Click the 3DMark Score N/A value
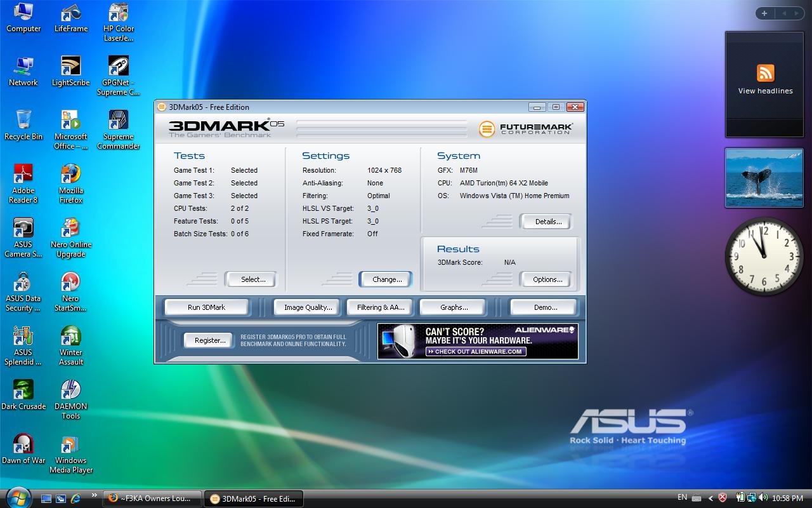This screenshot has height=508, width=812. point(509,262)
